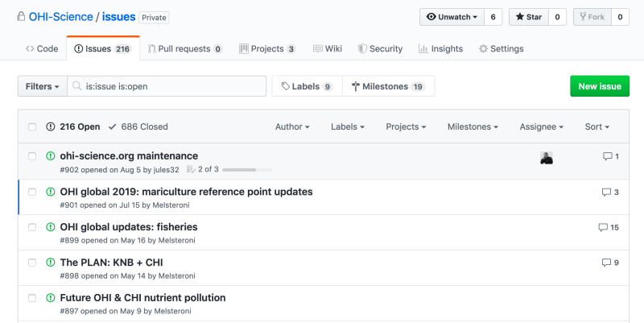Image resolution: width=644 pixels, height=323 pixels.
Task: Expand the Projects filter dropdown in list header
Action: (x=406, y=126)
